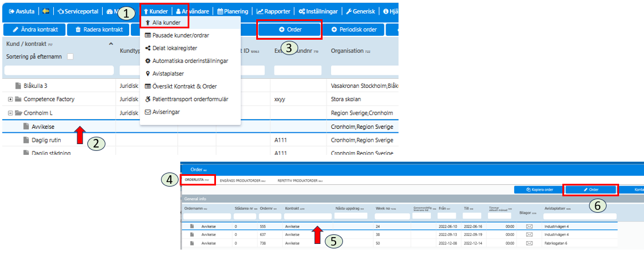This screenshot has height=253, width=644.
Task: Click Avsluta in the top bar
Action: [22, 11]
